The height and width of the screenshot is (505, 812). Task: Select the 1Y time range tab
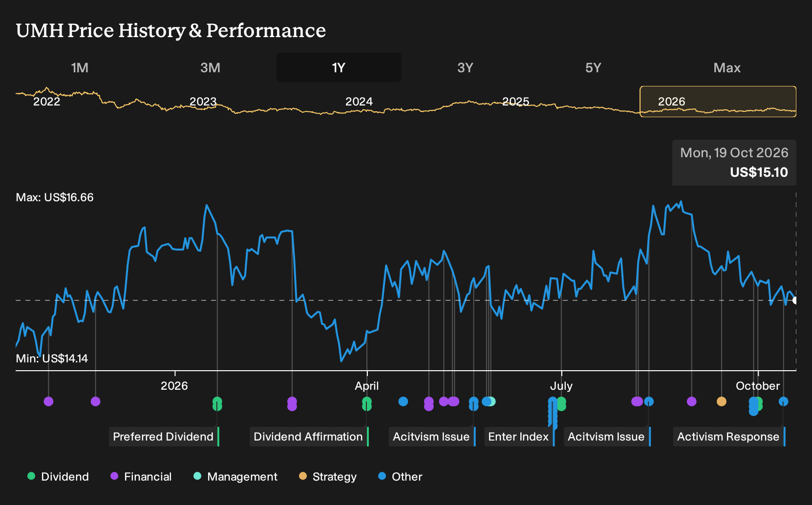click(x=339, y=67)
